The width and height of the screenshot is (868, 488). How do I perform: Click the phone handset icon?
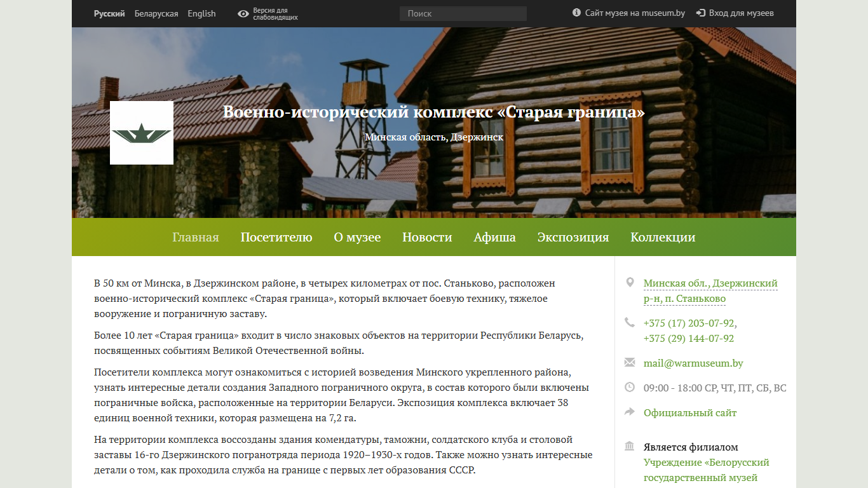point(630,322)
